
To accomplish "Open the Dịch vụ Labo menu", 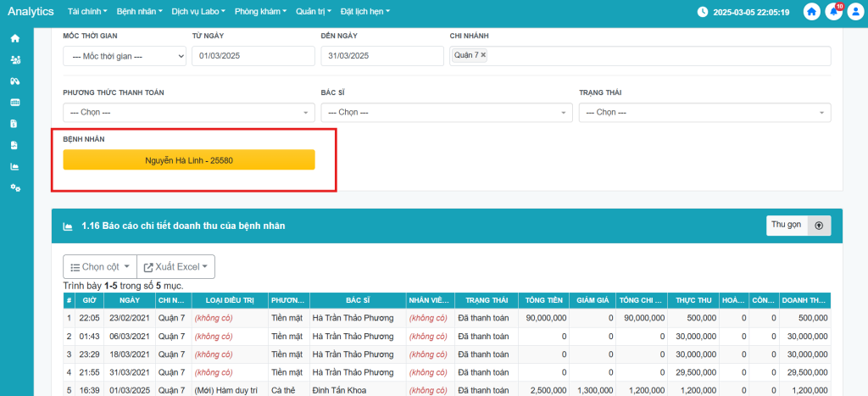I will tap(199, 12).
